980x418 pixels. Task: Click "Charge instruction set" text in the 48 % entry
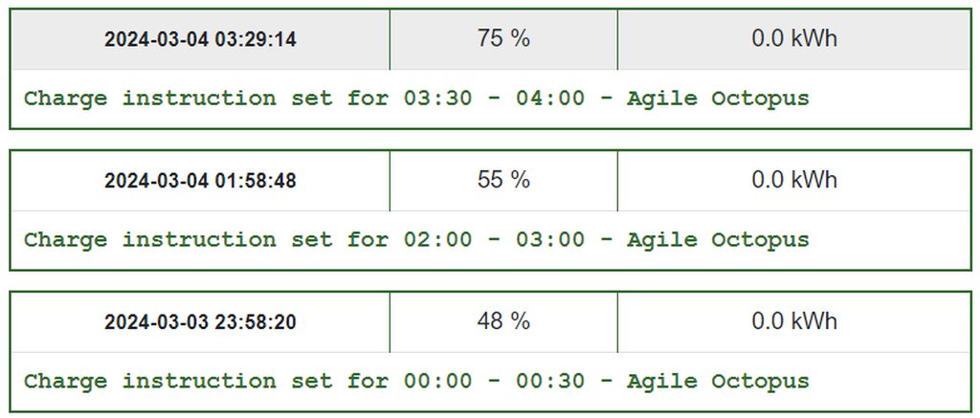178,382
